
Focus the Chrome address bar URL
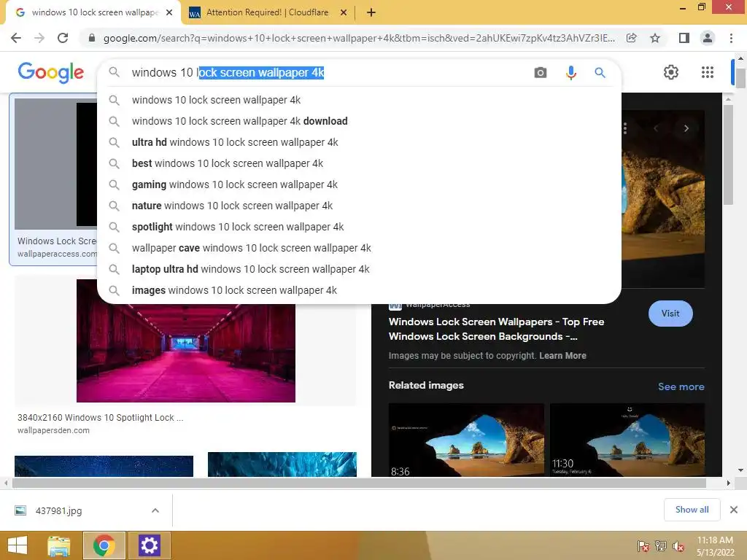coord(359,38)
